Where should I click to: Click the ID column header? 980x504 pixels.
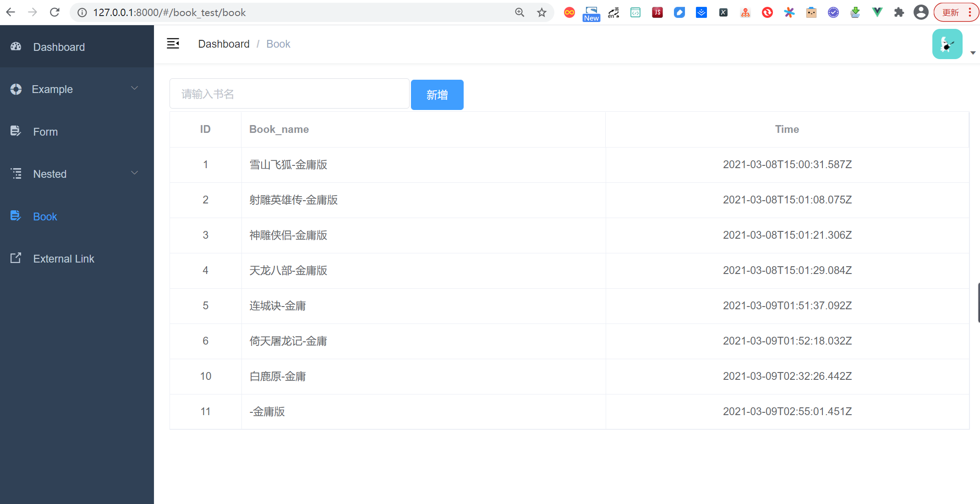[205, 129]
